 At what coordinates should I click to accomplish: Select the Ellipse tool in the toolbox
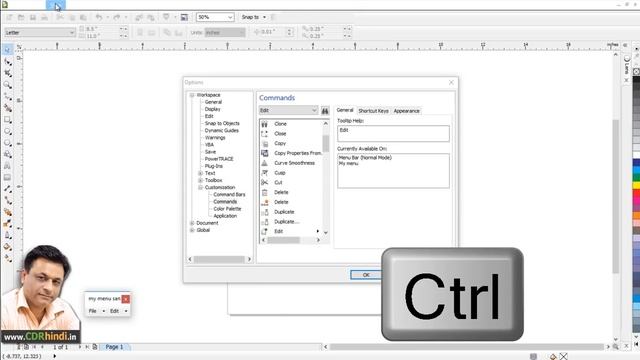click(x=7, y=131)
